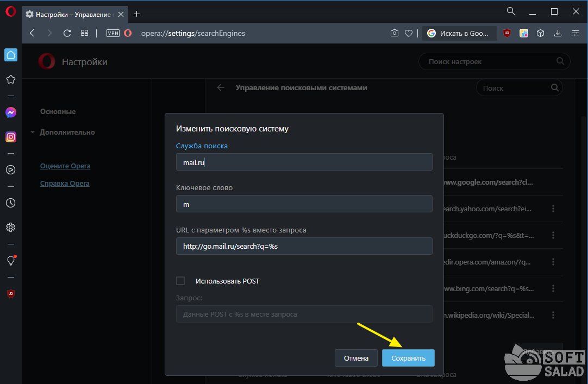
Task: Open the three-dot menu for the Yahoo row
Action: 553,209
